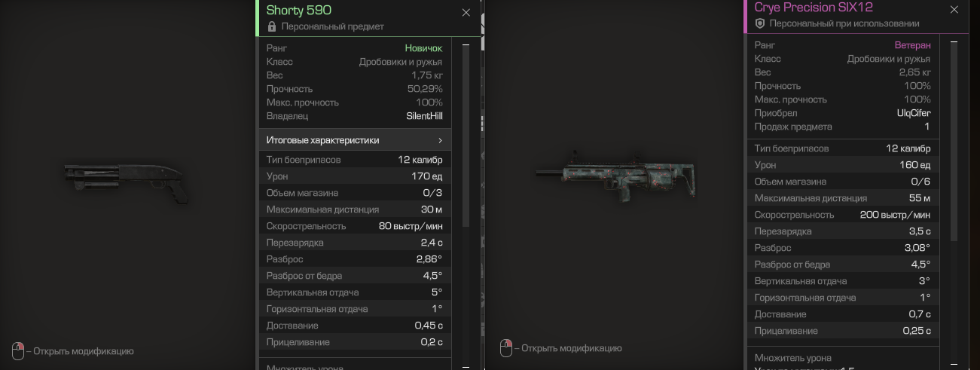
Task: Click the mouse icon under the Crye Precision preview
Action: coord(507,347)
